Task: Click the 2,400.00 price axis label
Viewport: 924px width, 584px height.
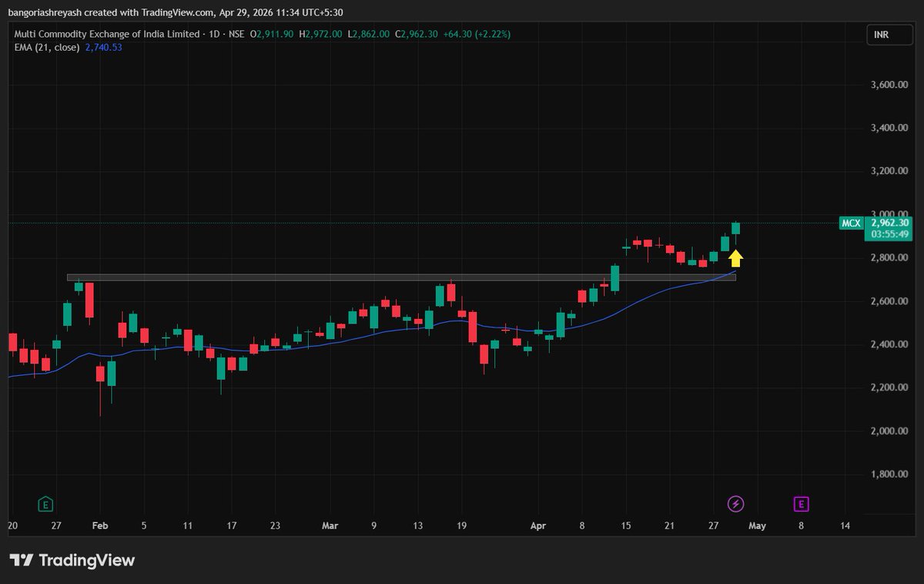Action: pyautogui.click(x=890, y=344)
